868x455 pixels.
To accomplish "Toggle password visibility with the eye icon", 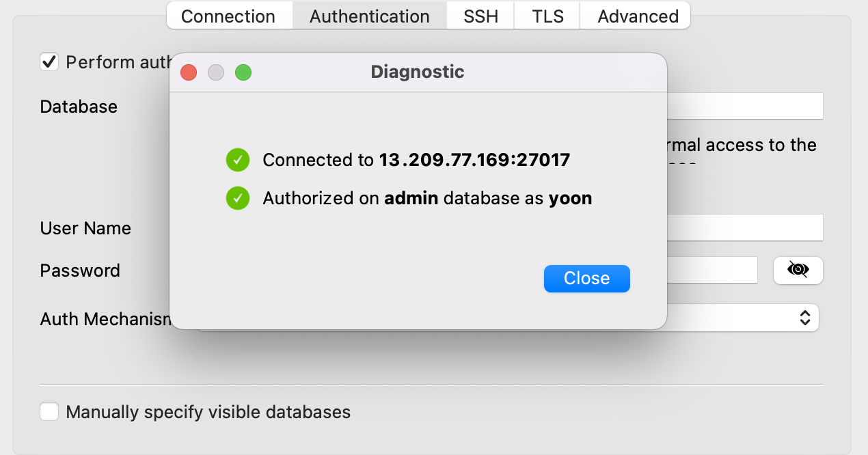I will [798, 271].
